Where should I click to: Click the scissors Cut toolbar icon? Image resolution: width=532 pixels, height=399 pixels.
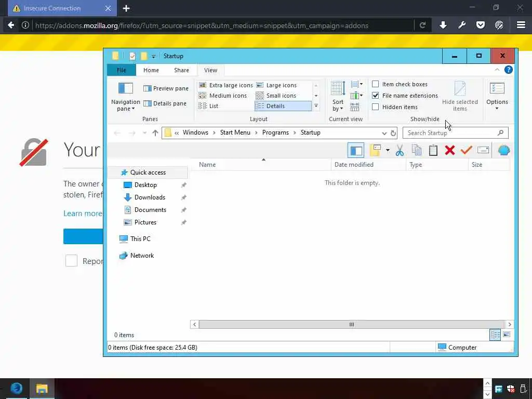(400, 150)
